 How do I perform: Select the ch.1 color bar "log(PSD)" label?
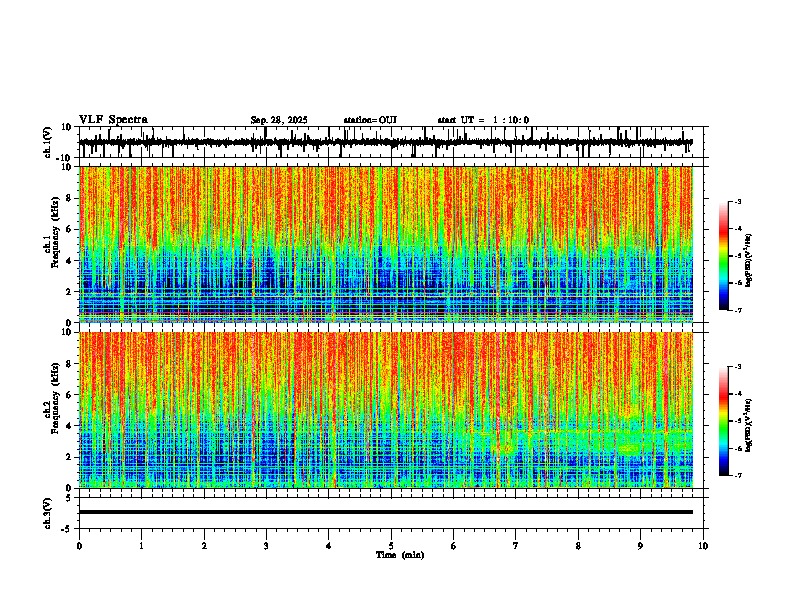click(x=749, y=261)
